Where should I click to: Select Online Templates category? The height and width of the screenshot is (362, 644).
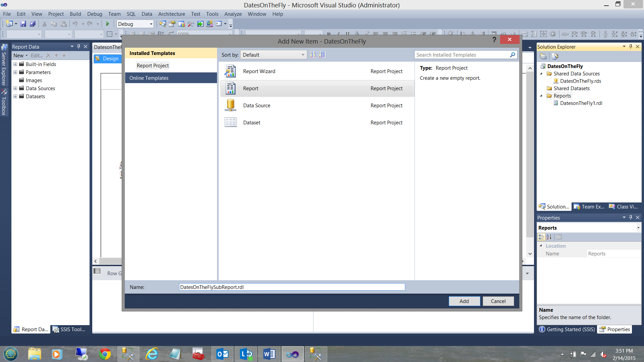149,78
